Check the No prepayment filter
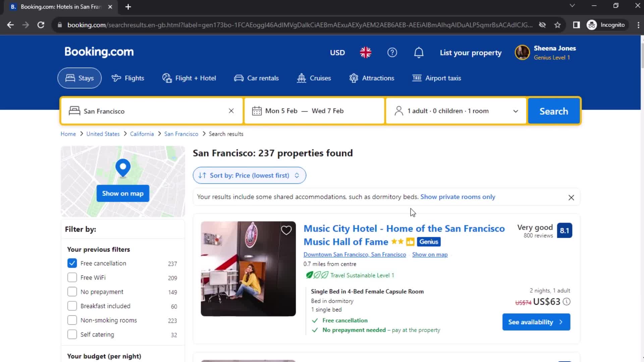This screenshot has width=644, height=362. [x=72, y=292]
